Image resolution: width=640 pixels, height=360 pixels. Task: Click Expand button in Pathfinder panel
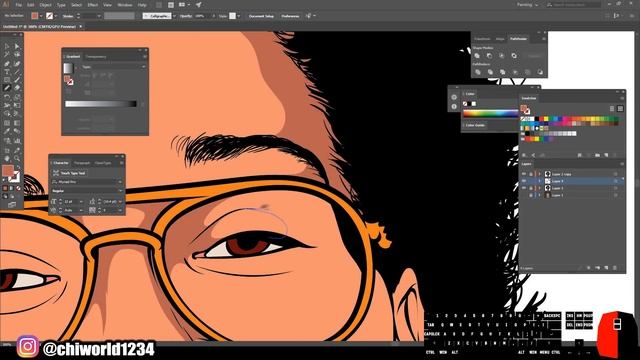(x=533, y=56)
